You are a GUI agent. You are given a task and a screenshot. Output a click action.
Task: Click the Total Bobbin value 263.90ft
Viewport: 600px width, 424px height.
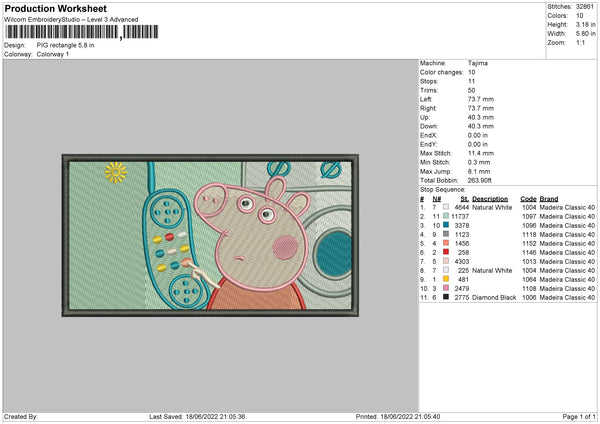480,180
